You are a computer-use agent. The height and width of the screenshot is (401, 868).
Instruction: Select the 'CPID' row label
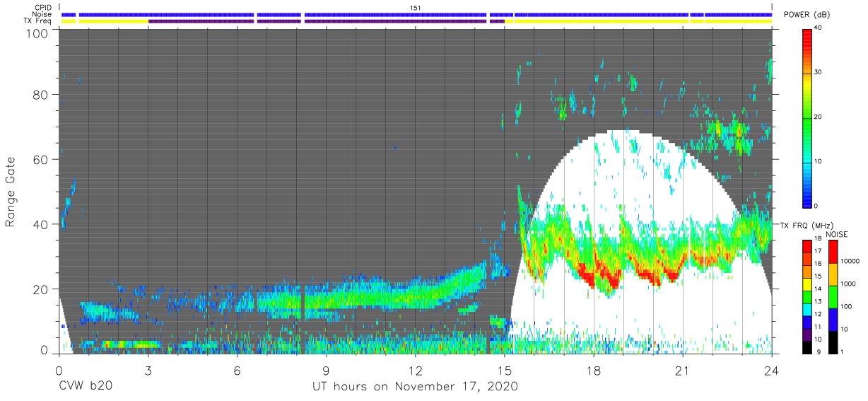coord(45,8)
